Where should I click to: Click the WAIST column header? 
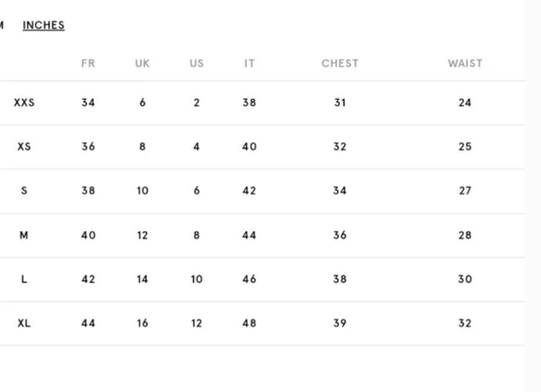pos(465,64)
